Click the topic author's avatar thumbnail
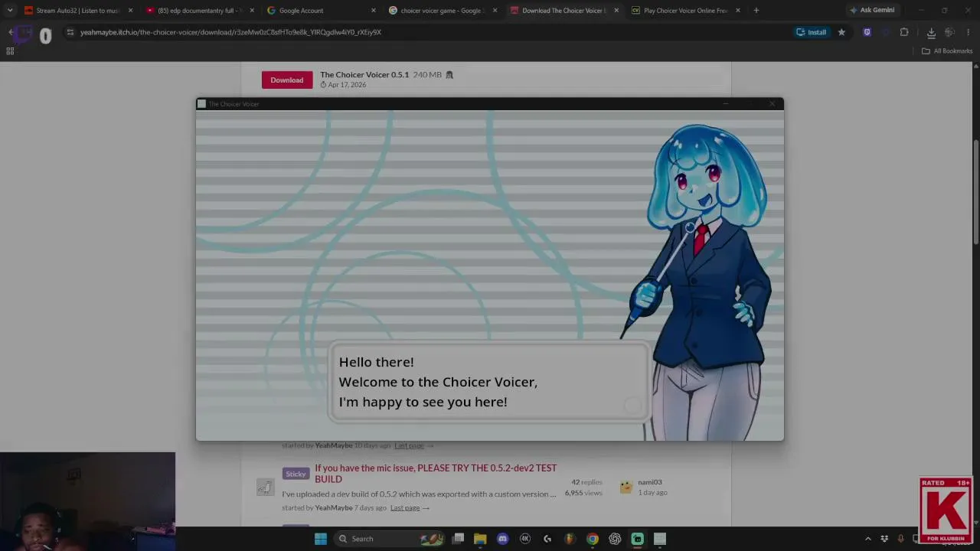Image resolution: width=980 pixels, height=551 pixels. [x=265, y=487]
